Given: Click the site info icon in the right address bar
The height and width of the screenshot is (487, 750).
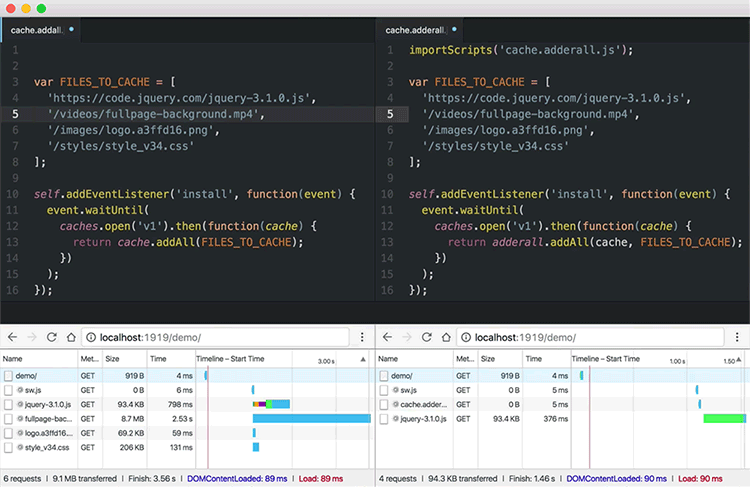Looking at the screenshot, I should (467, 338).
